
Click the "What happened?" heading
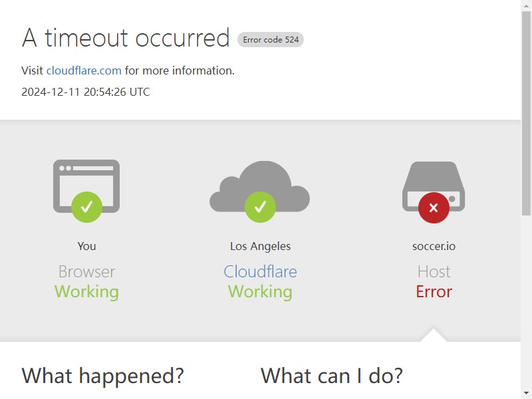pos(103,376)
